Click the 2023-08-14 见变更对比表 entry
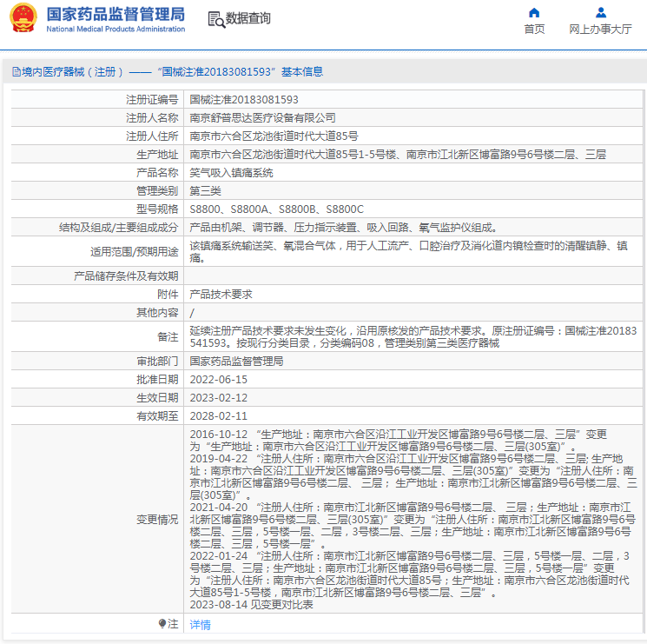This screenshot has height=644, width=647. tap(252, 605)
